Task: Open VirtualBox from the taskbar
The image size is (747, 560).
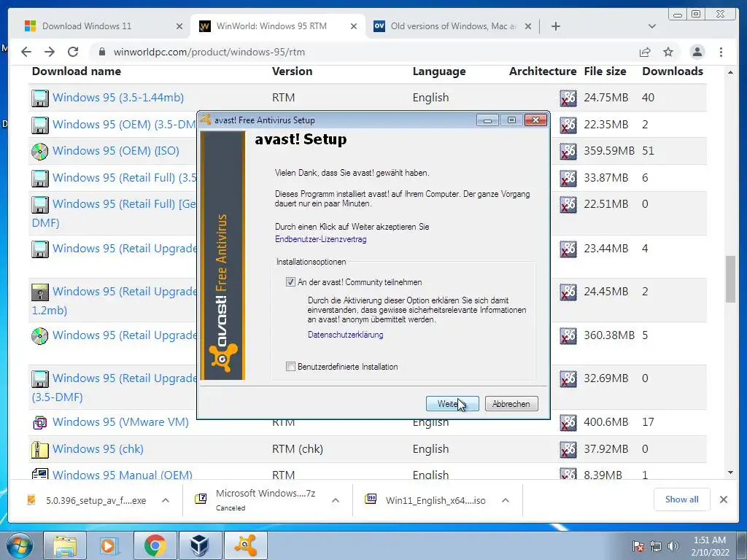Action: click(x=200, y=545)
